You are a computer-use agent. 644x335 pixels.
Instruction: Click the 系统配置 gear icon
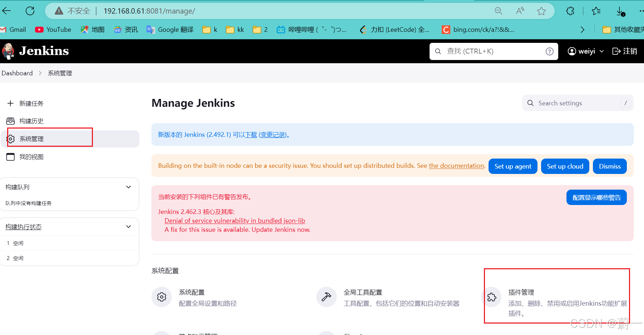pyautogui.click(x=162, y=297)
